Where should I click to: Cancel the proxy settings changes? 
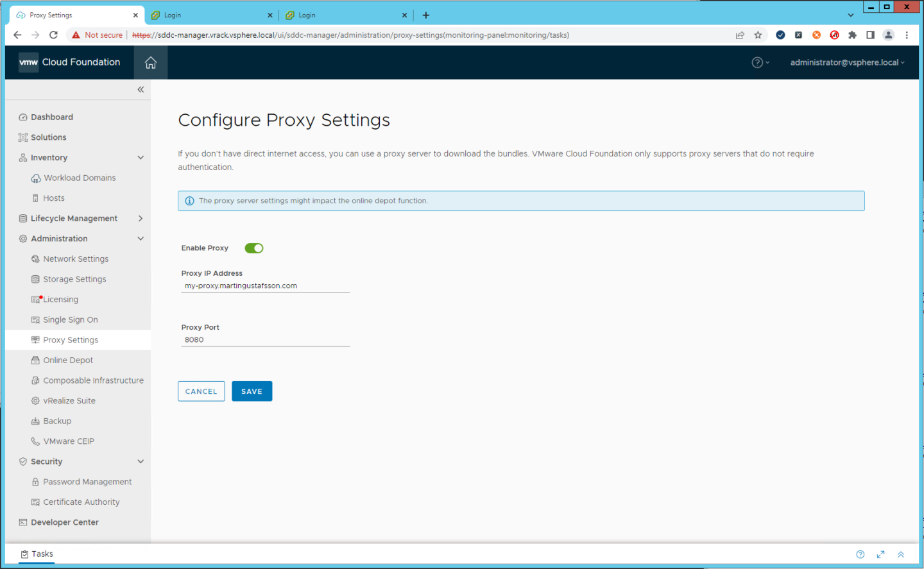[x=201, y=391]
